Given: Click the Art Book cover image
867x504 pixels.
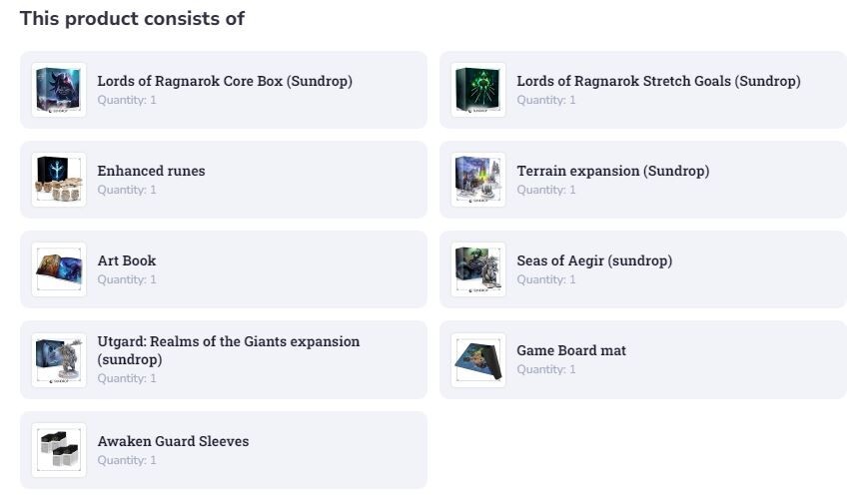Looking at the screenshot, I should 59,269.
